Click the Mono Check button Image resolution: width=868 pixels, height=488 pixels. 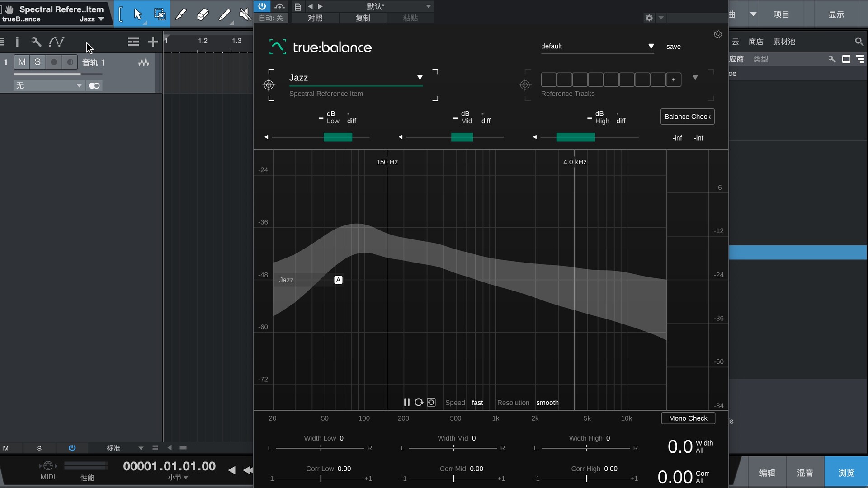pos(688,418)
